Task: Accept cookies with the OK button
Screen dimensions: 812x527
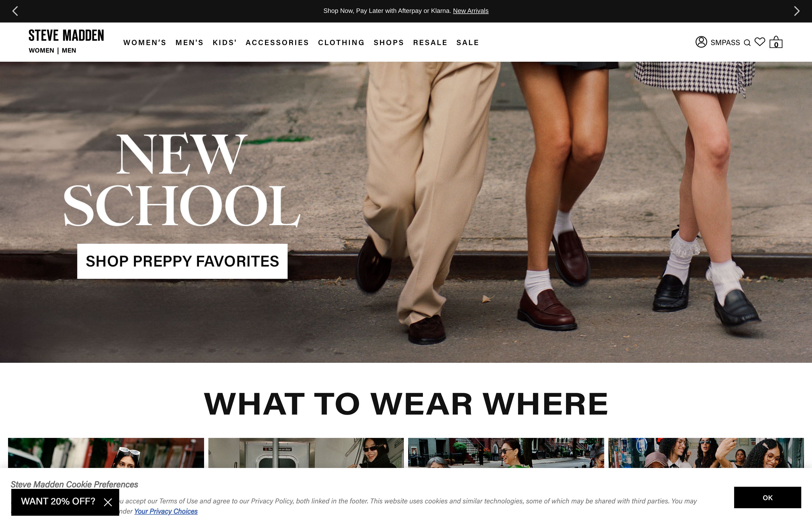Action: pyautogui.click(x=768, y=498)
